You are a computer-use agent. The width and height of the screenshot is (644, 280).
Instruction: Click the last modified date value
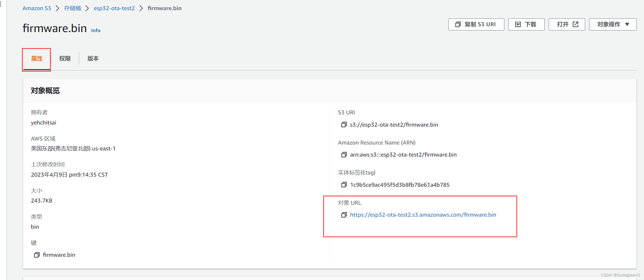[69, 175]
